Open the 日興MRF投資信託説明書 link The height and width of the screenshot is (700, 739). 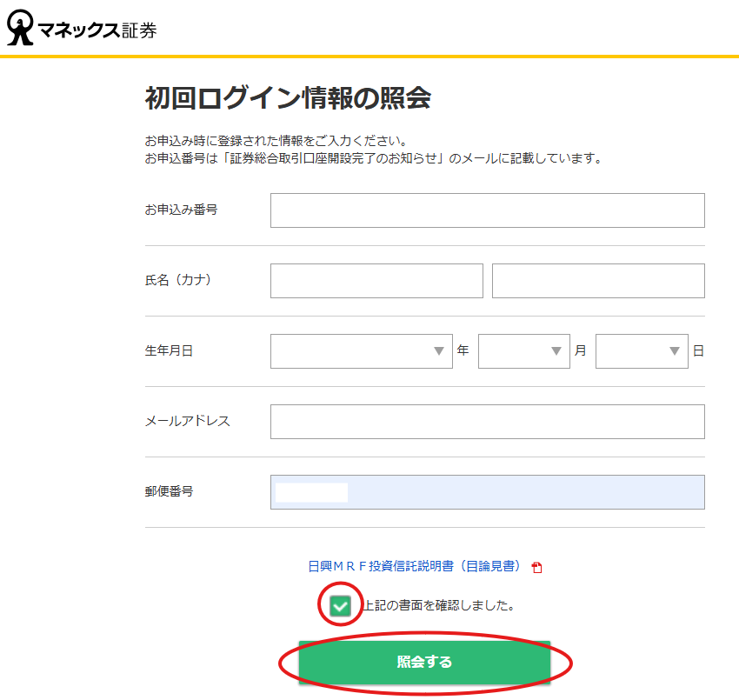[415, 567]
